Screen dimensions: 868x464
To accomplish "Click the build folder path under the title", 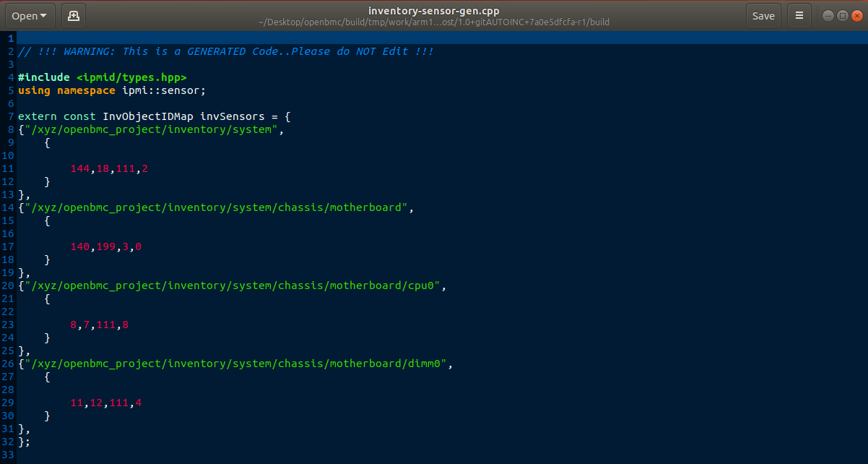I will [x=434, y=22].
